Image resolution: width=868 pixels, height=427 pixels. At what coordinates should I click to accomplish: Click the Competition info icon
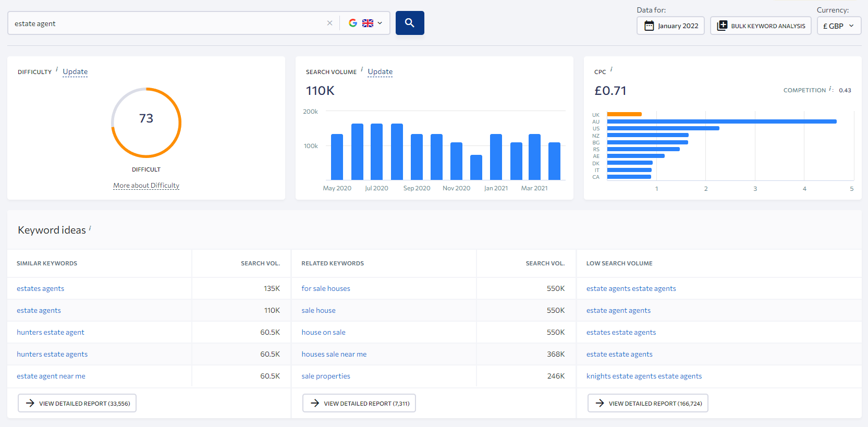coord(830,89)
